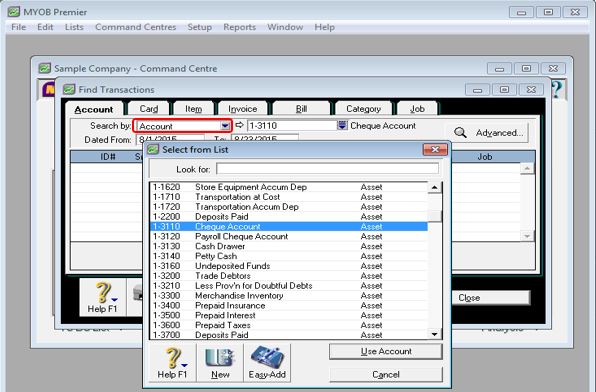Open the Setup menu

(x=200, y=27)
